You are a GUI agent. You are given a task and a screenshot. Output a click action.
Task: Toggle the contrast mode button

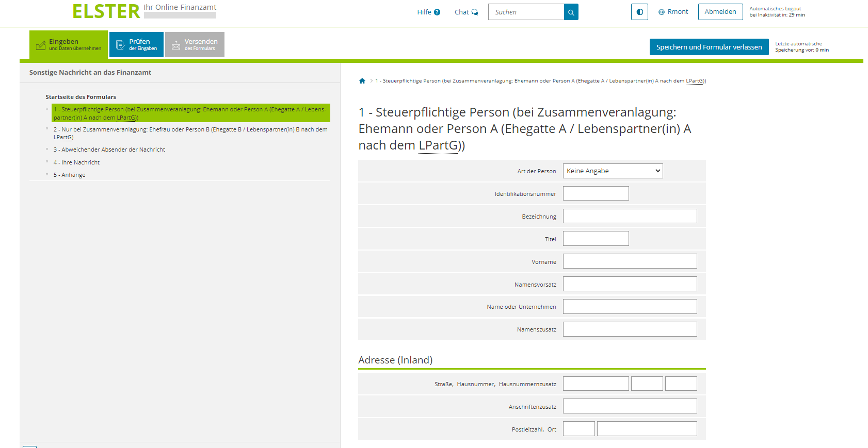coord(639,12)
